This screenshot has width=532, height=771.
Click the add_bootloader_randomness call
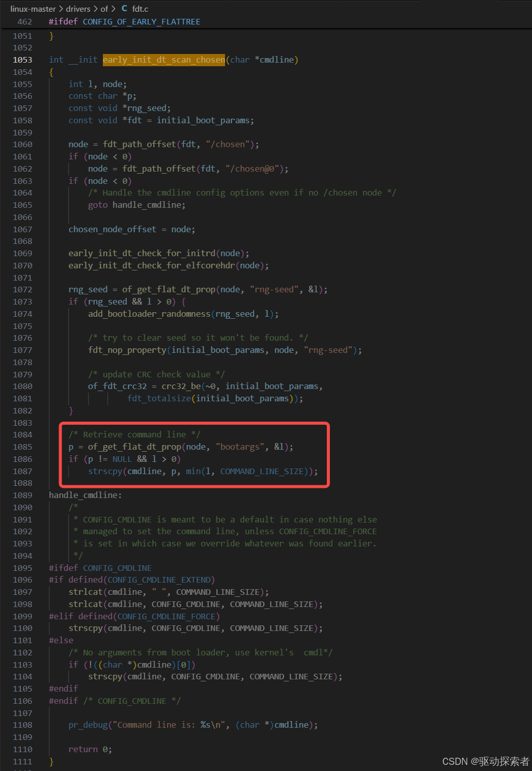click(x=183, y=314)
